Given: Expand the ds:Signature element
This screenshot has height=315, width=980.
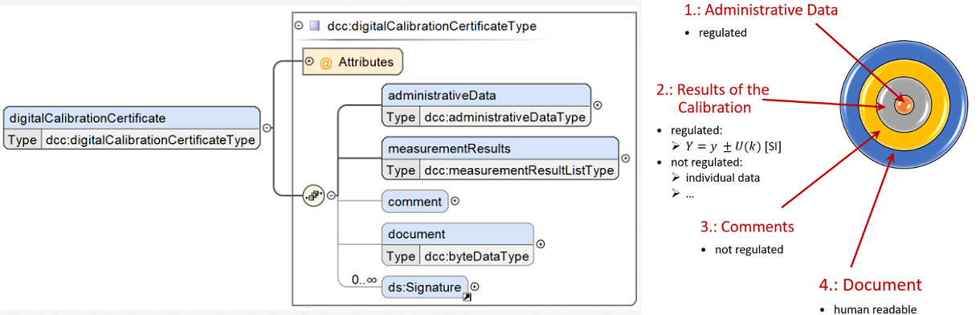Looking at the screenshot, I should pos(475,286).
